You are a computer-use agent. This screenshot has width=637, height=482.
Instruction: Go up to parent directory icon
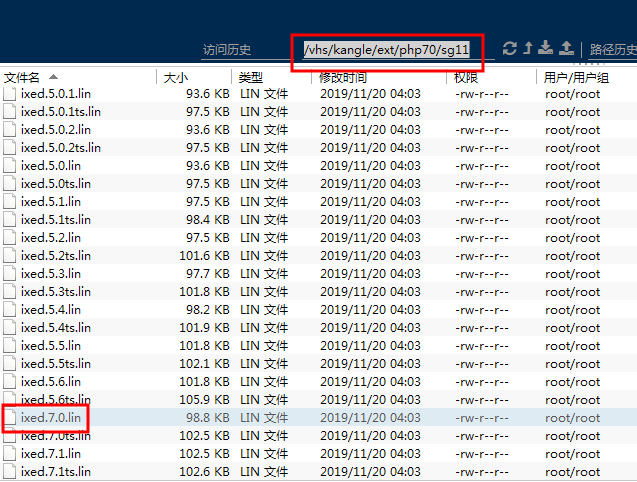click(x=528, y=49)
